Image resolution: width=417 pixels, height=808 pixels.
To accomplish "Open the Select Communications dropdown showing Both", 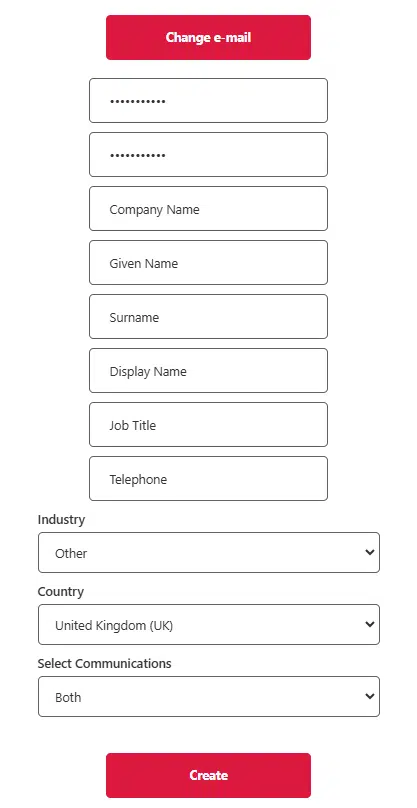I will click(x=209, y=696).
